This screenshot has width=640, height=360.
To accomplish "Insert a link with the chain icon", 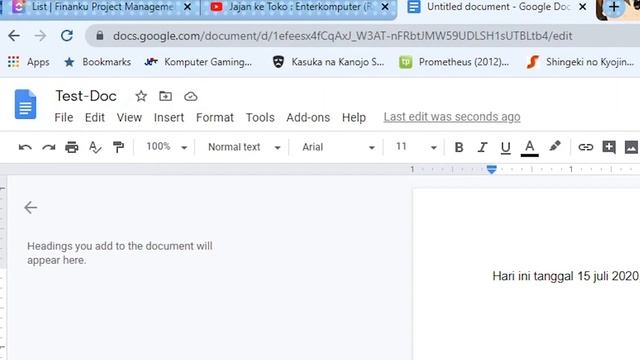I will [585, 147].
